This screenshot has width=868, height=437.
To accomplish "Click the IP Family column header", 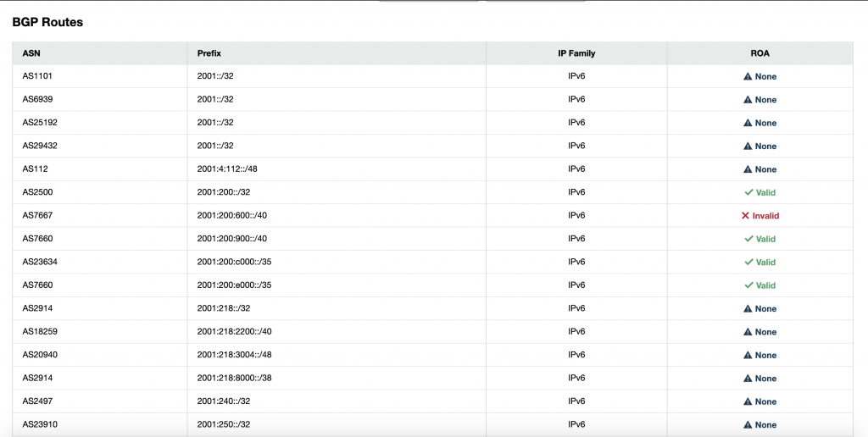I will click(576, 53).
